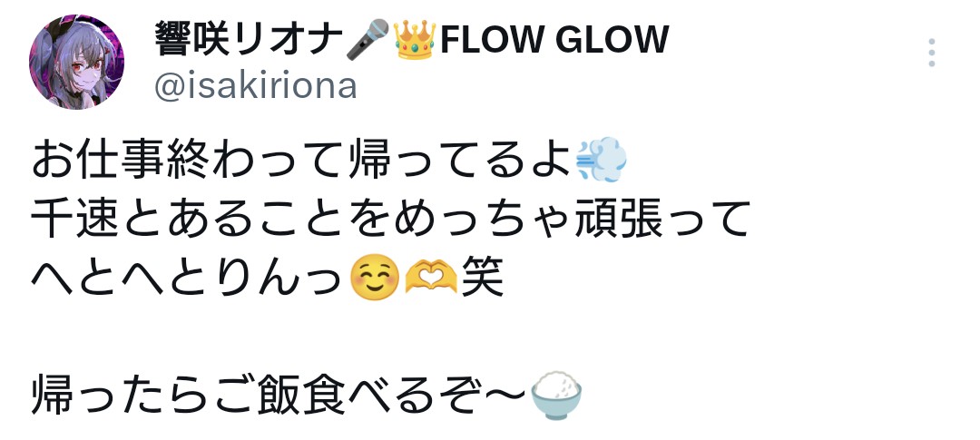The height and width of the screenshot is (440, 980).
Task: Click the text へとへとりんっ
Action: click(x=190, y=279)
